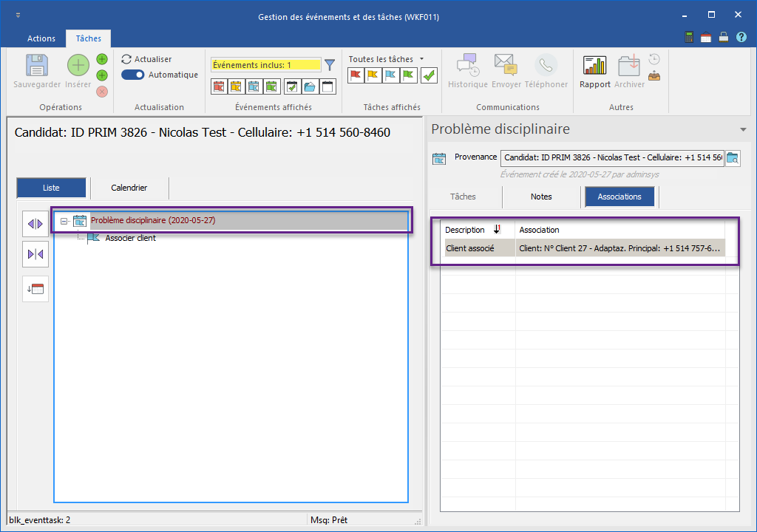Click the event calendar icon left of Provenance
Screen dimensions: 757x532
tap(439, 158)
